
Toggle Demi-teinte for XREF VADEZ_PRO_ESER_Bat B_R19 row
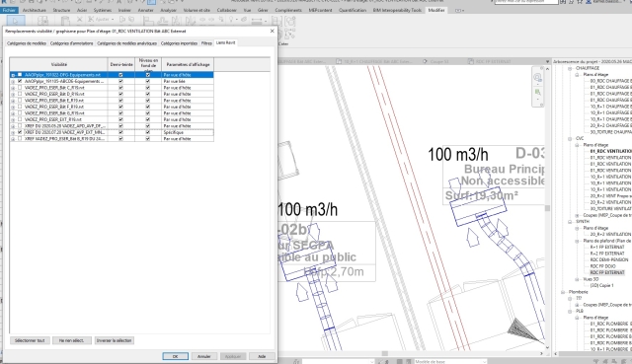coord(120,138)
